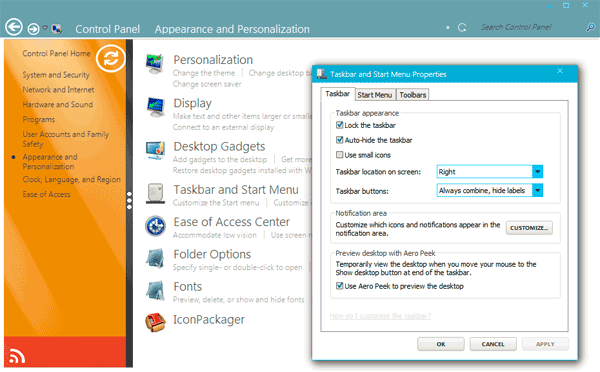Open the recent pages dropdown arrow

coord(45,28)
